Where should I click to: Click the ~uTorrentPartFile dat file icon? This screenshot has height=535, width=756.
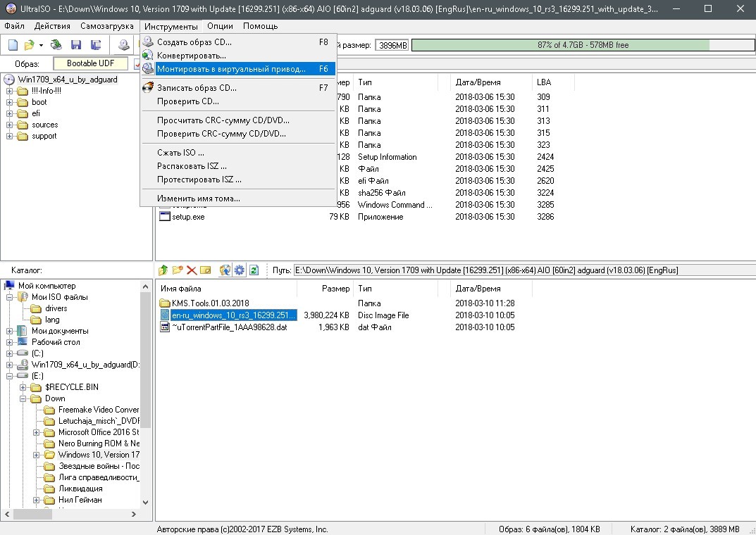coord(165,327)
